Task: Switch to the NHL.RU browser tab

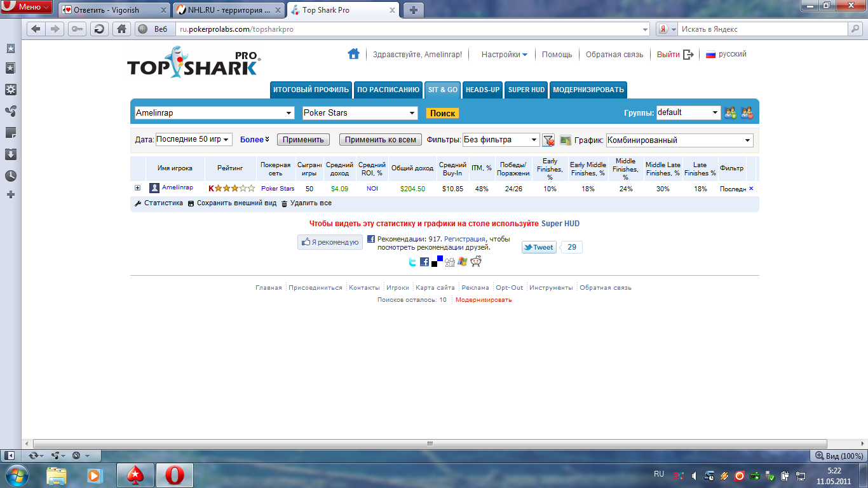Action: click(230, 10)
